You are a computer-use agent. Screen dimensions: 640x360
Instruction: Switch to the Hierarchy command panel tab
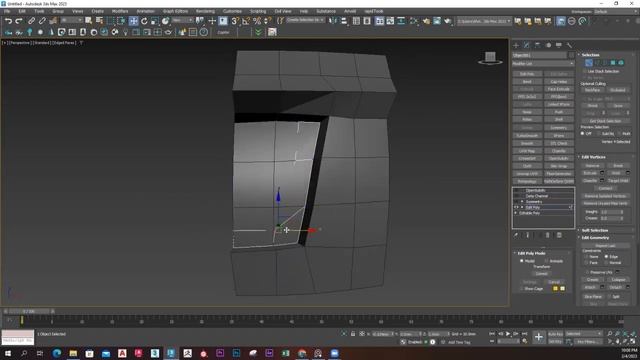[x=538, y=45]
